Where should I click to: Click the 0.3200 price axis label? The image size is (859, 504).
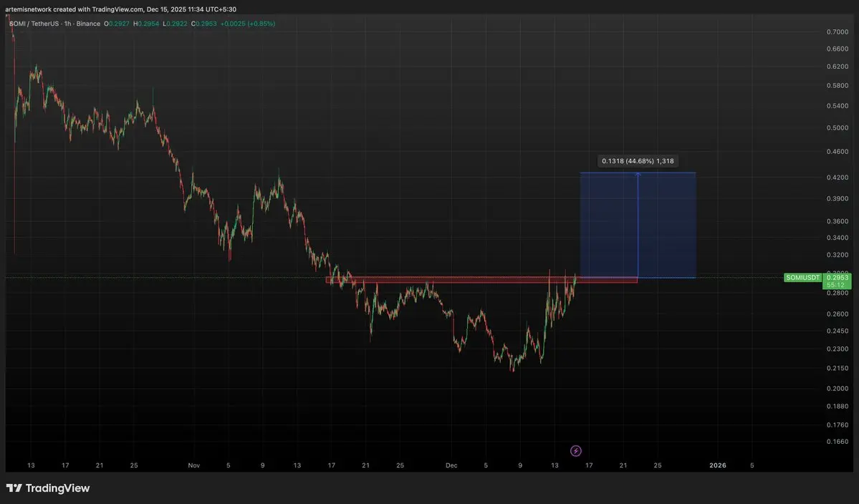837,255
